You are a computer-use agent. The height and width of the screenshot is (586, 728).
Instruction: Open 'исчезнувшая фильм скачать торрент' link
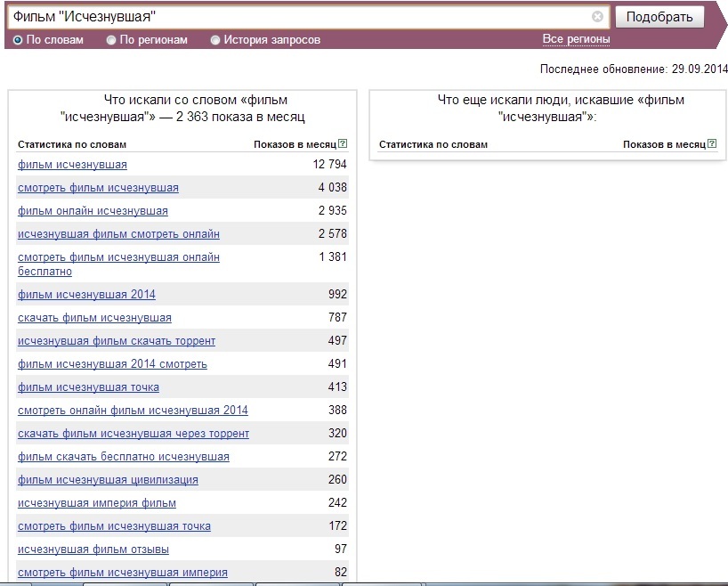[117, 341]
